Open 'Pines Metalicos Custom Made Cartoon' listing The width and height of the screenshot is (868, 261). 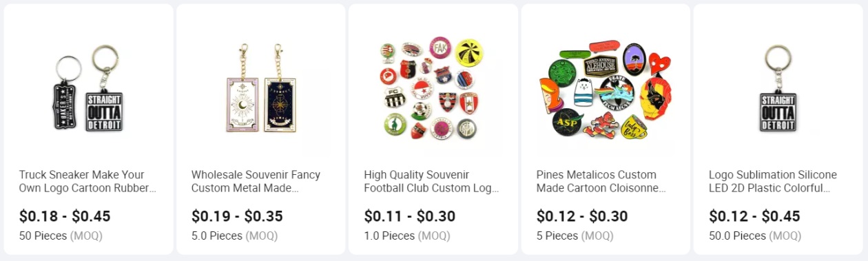(601, 181)
